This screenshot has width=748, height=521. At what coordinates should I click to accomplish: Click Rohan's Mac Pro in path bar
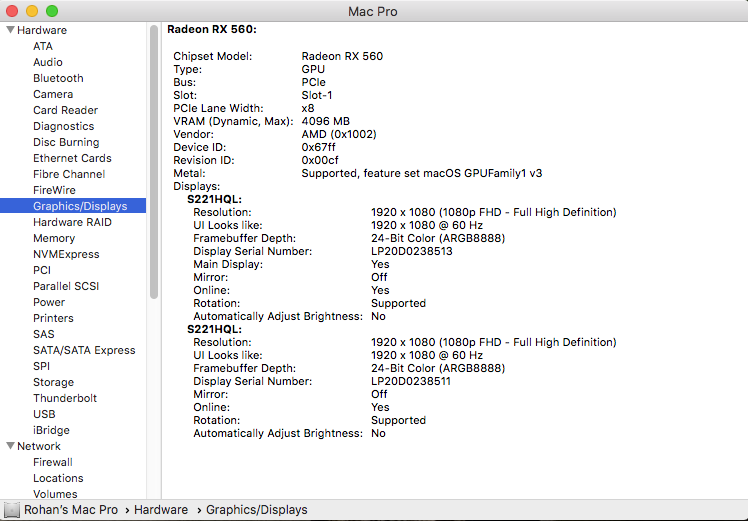click(x=71, y=510)
